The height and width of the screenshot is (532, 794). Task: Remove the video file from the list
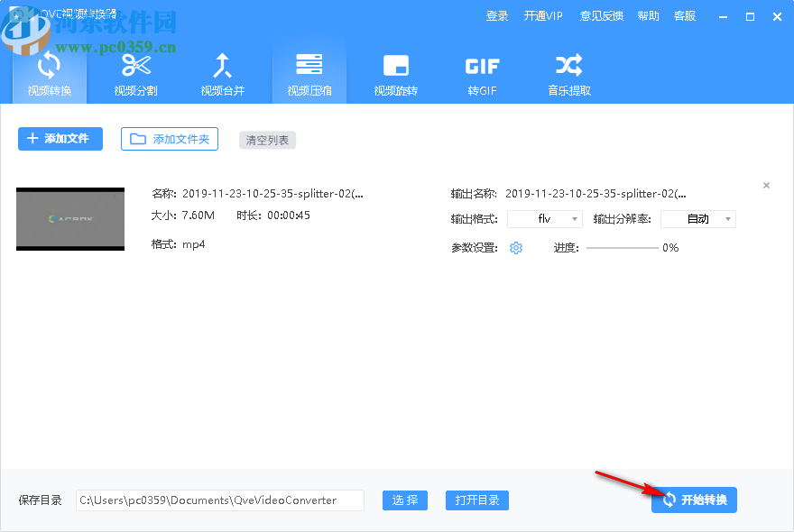pyautogui.click(x=766, y=185)
